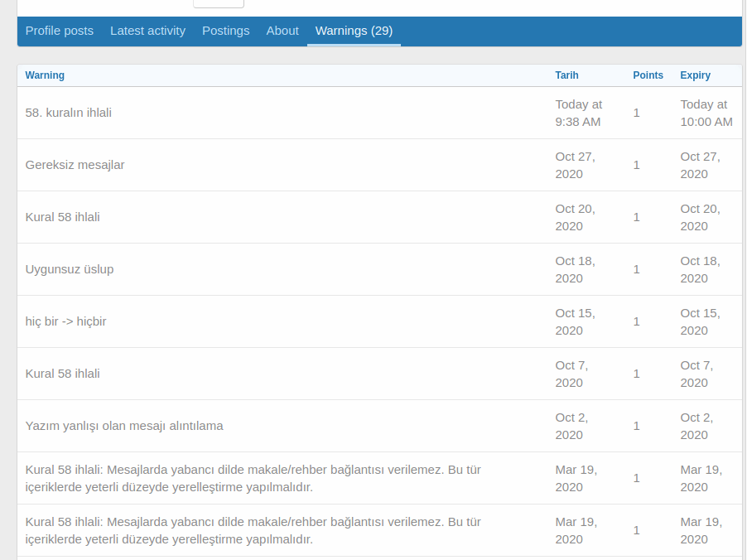Click the Tarih cell of 'hiç bir -> hiçbir' row
The height and width of the screenshot is (560, 747).
[575, 321]
